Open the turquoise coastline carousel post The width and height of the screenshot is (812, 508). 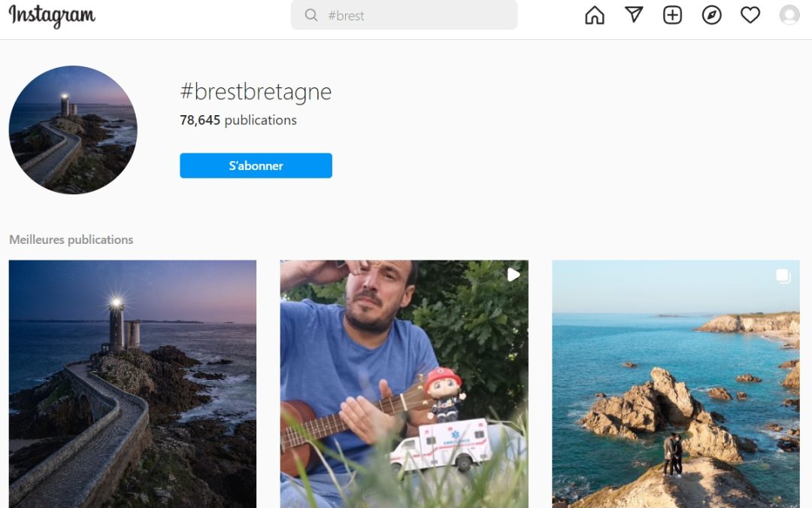[x=675, y=384]
